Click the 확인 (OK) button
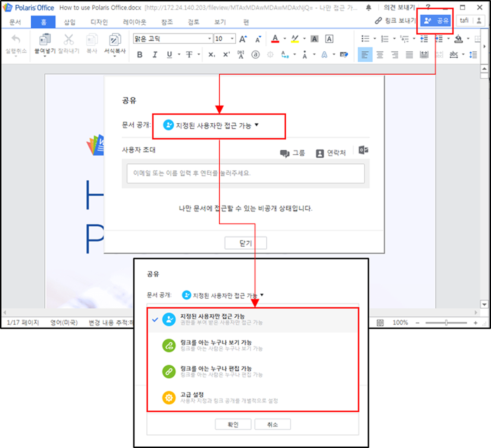 click(x=233, y=424)
